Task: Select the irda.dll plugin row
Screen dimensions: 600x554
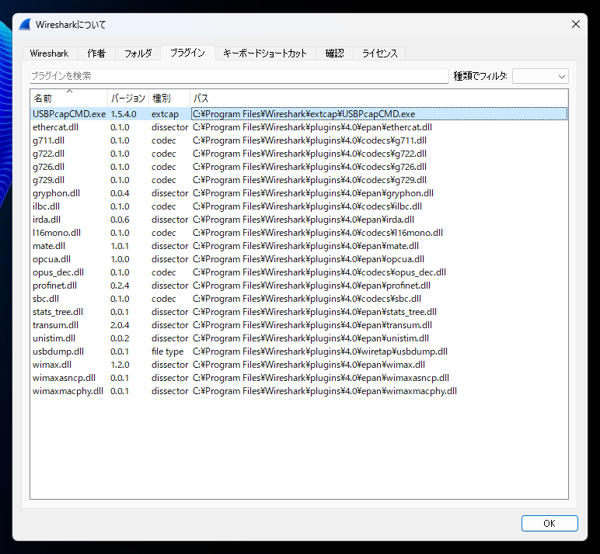Action: point(299,220)
